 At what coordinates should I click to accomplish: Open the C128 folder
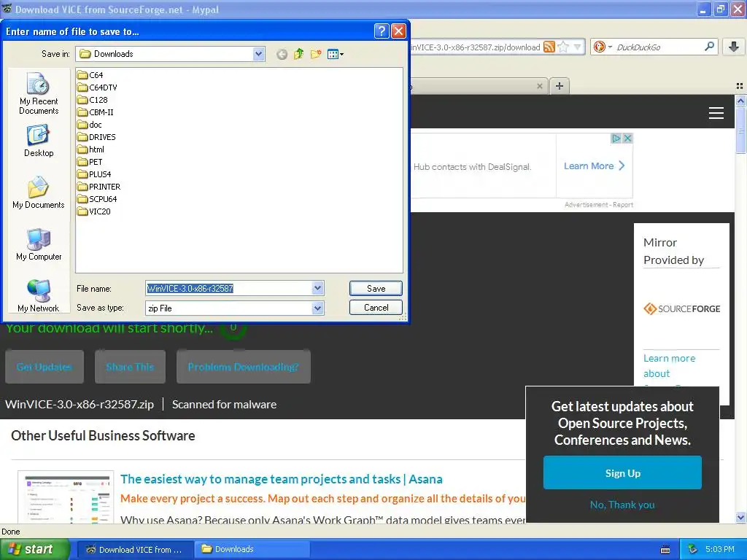93,100
